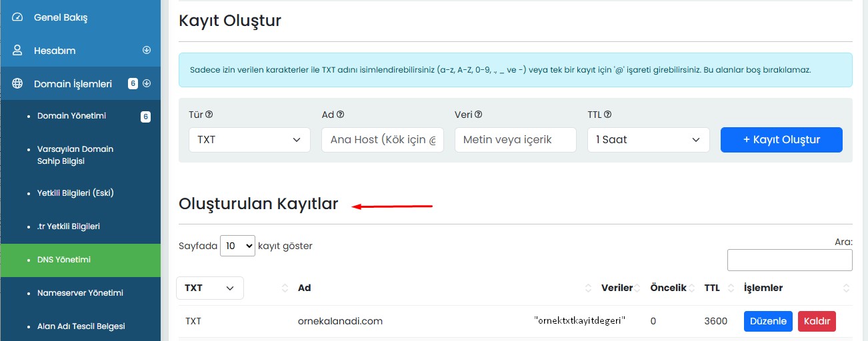Click the Domain İşlemleri globe icon
This screenshot has width=868, height=341.
(18, 84)
